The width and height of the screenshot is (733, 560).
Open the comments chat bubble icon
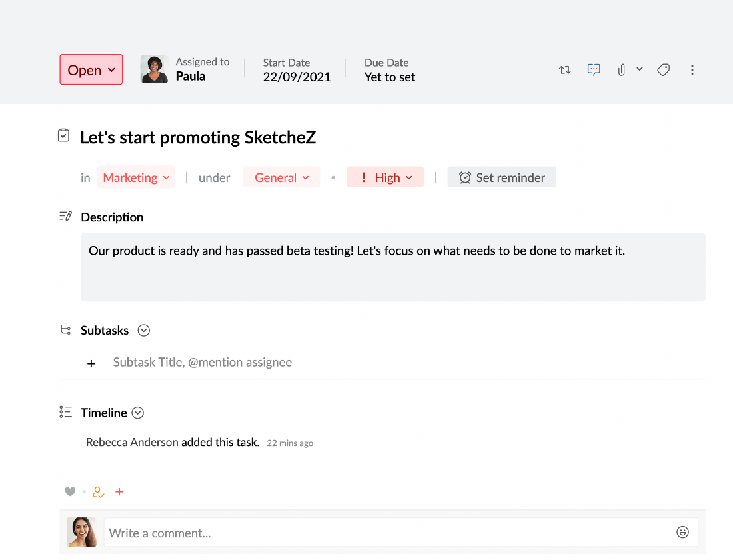point(594,69)
